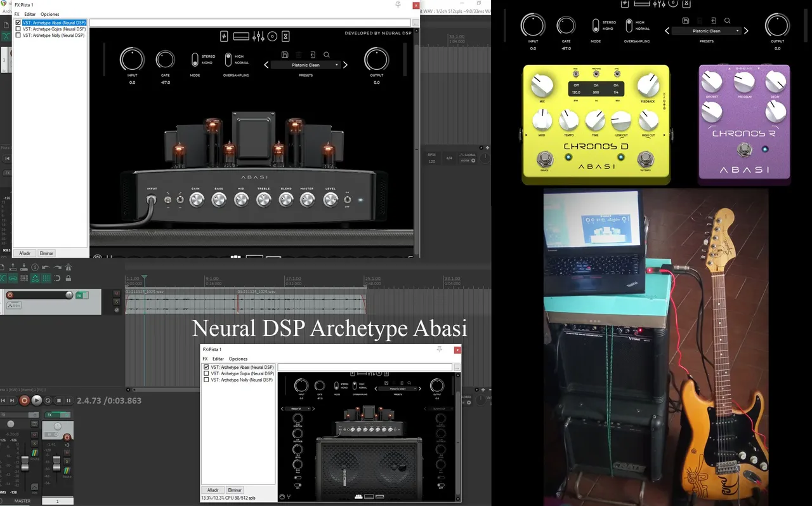This screenshot has height=506, width=812.
Task: Save preset icon in large FX window
Action: click(285, 55)
